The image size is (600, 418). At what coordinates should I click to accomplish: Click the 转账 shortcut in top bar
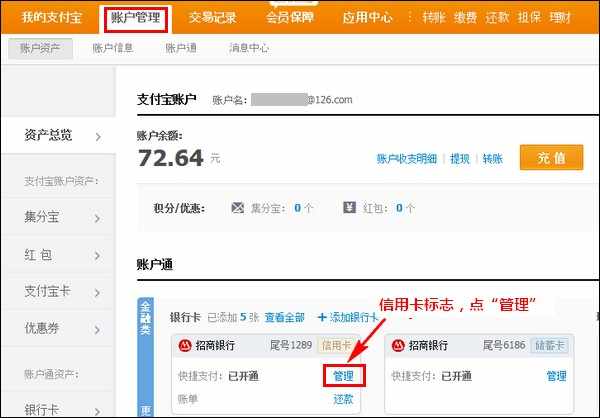pos(434,18)
